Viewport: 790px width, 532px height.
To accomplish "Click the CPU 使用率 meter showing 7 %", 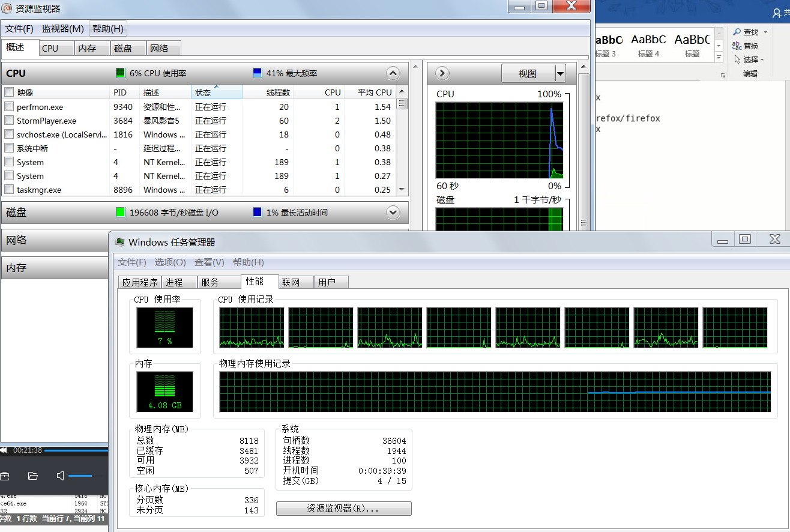I will pyautogui.click(x=165, y=327).
